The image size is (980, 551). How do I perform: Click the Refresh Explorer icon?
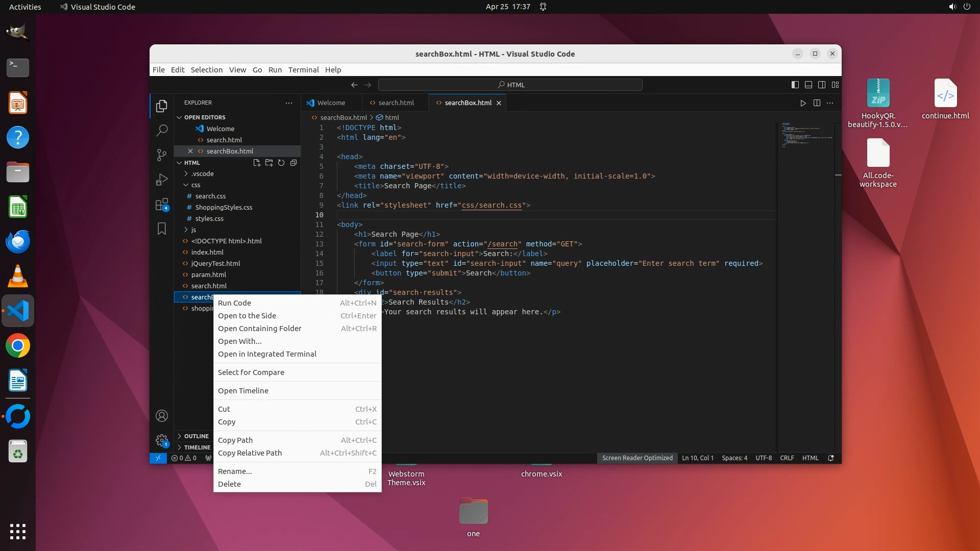click(281, 163)
